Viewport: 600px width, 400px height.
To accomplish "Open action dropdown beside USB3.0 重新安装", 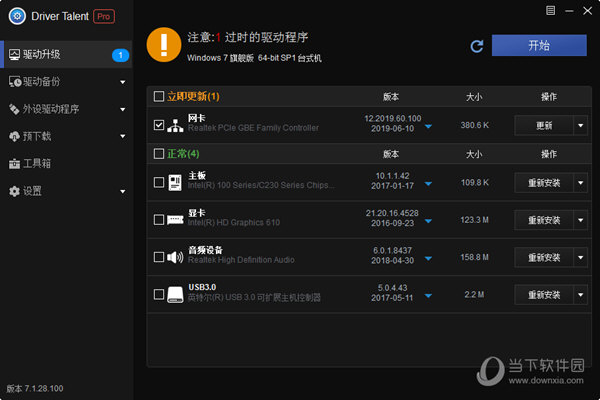I will point(580,295).
